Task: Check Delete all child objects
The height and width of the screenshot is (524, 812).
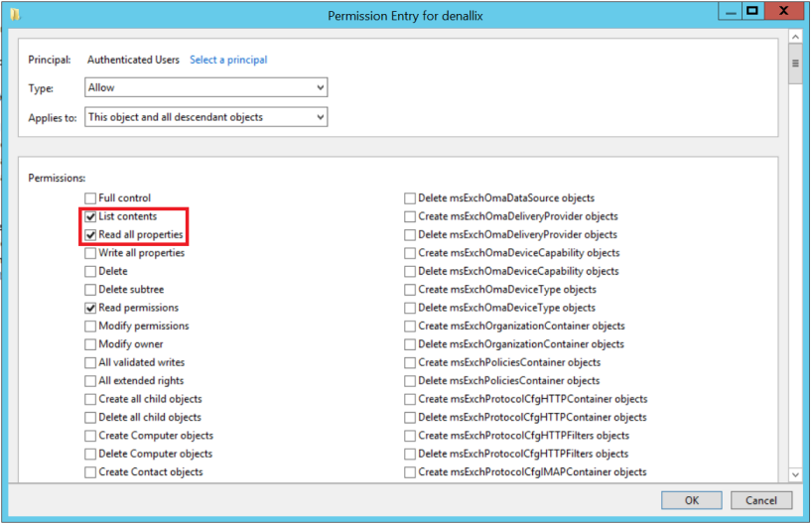Action: 90,418
